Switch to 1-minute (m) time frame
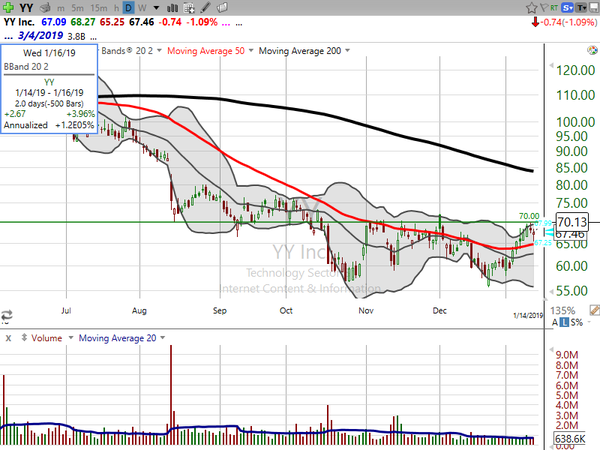This screenshot has height=450, width=600. tap(61, 8)
